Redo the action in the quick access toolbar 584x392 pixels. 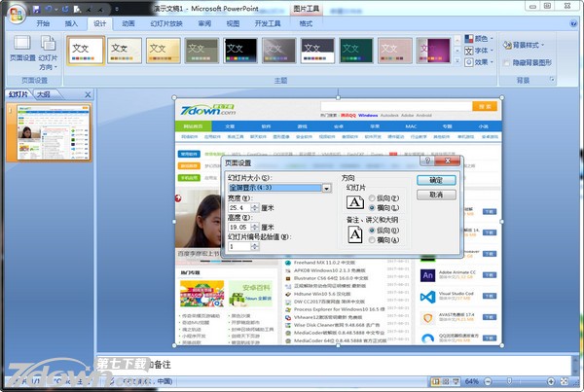pyautogui.click(x=65, y=9)
